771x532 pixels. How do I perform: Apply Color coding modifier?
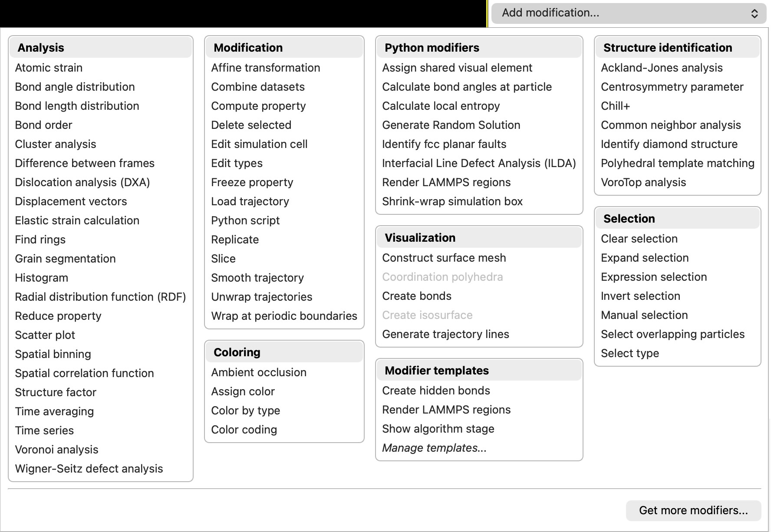244,430
